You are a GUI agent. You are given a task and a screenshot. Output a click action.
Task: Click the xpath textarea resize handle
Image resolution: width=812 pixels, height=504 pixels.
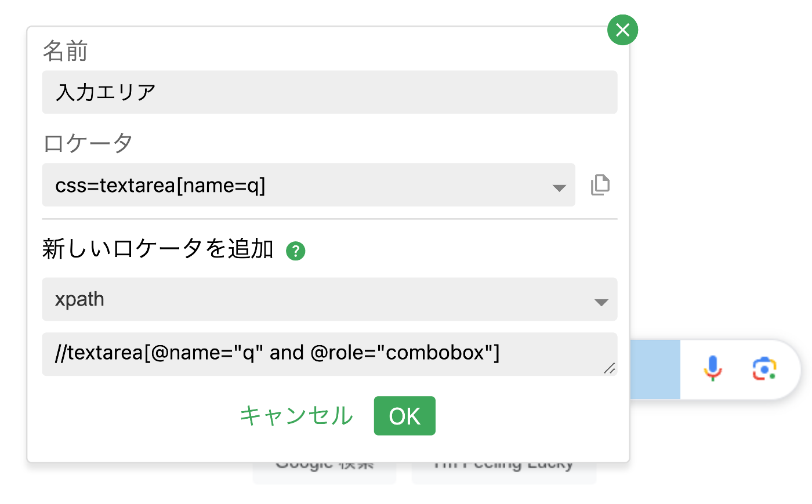[609, 368]
